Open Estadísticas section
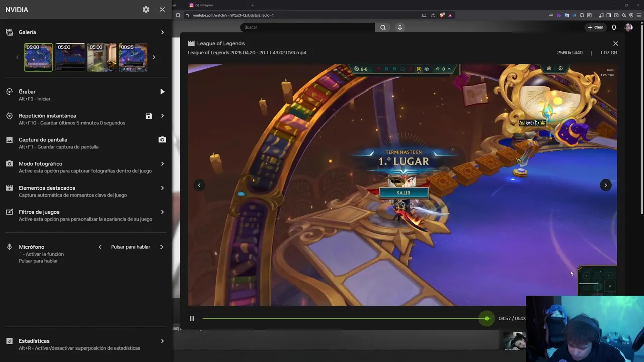The width and height of the screenshot is (644, 362). tap(86, 344)
